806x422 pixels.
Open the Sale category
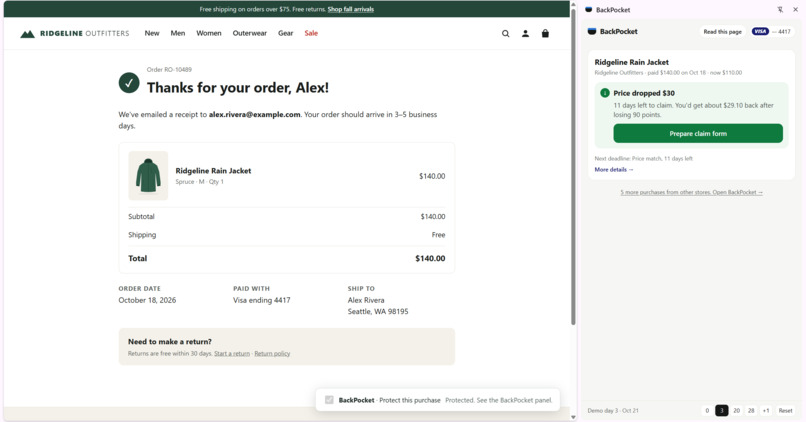point(311,33)
